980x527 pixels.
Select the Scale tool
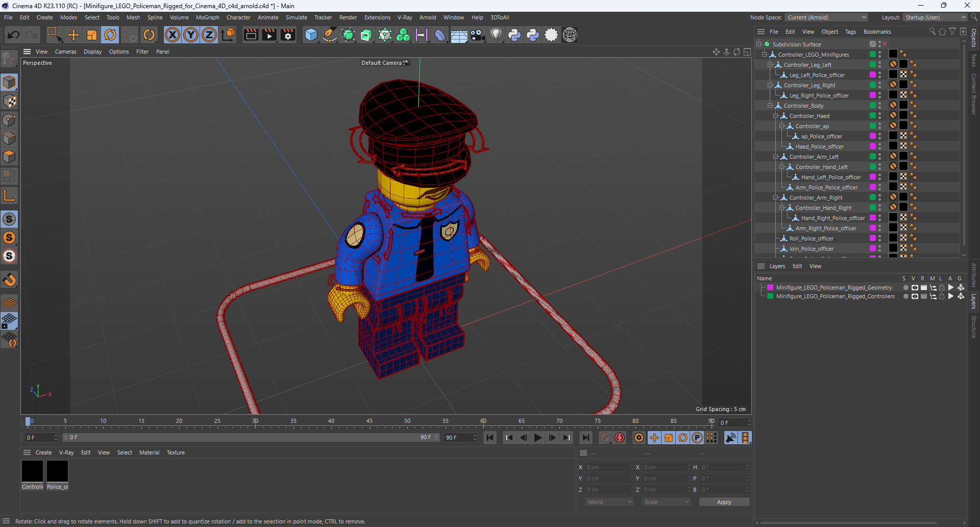click(x=92, y=35)
